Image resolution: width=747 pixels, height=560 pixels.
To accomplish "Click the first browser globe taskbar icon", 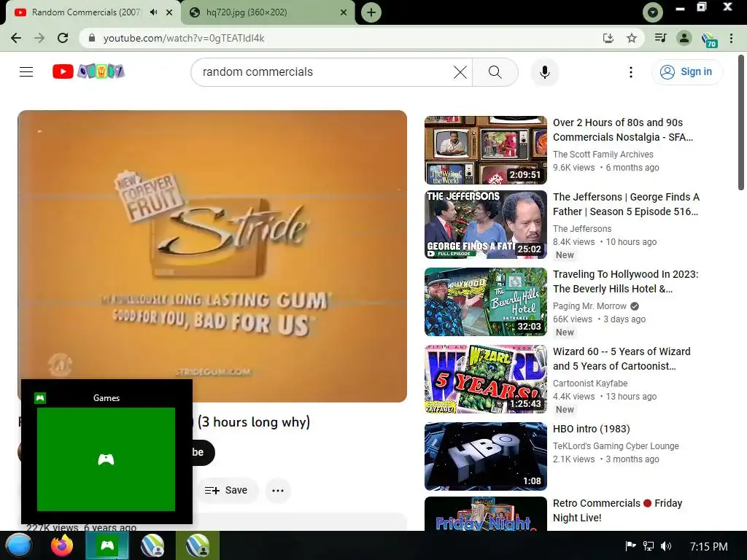I will pyautogui.click(x=152, y=545).
